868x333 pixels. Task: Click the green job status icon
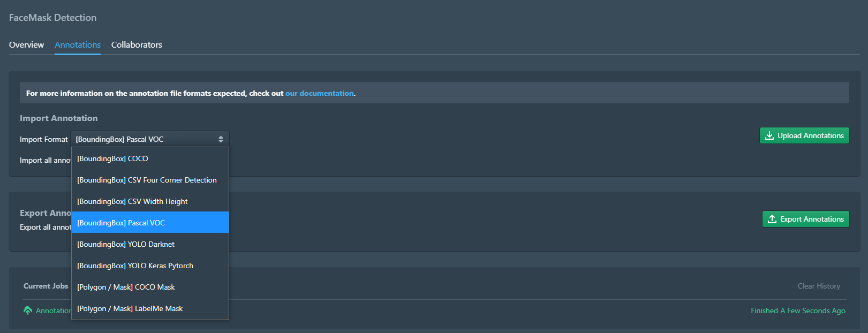point(28,311)
